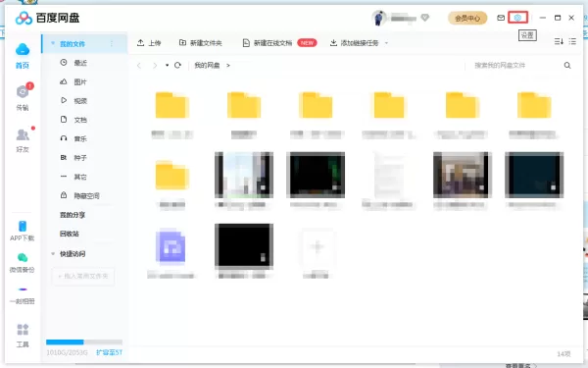Expand breadcrumb chevron after 我的网盘
This screenshot has width=588, height=368.
pyautogui.click(x=228, y=66)
